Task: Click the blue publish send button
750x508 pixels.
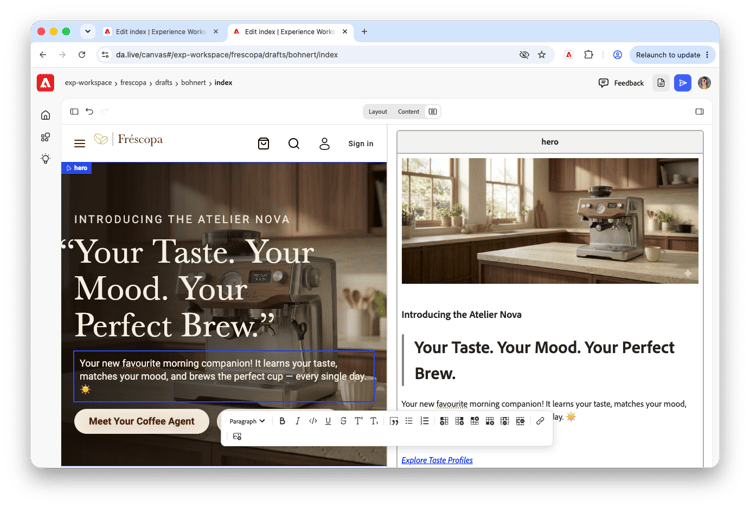Action: point(683,83)
